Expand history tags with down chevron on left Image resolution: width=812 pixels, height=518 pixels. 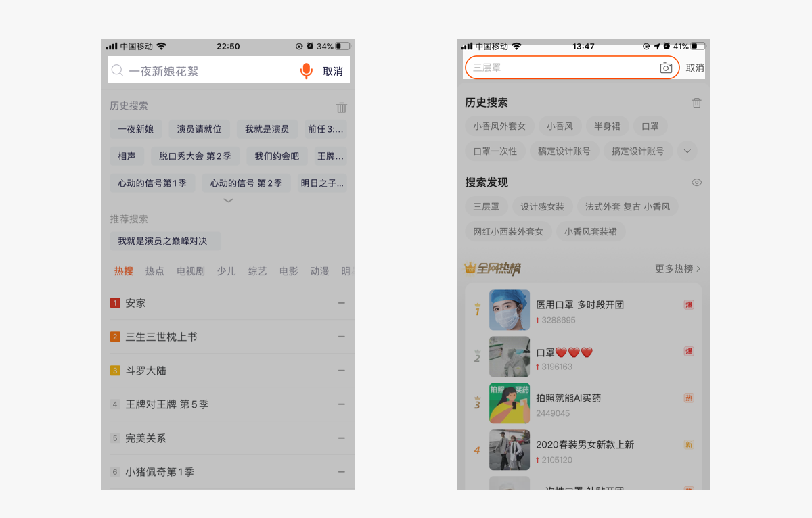point(228,200)
